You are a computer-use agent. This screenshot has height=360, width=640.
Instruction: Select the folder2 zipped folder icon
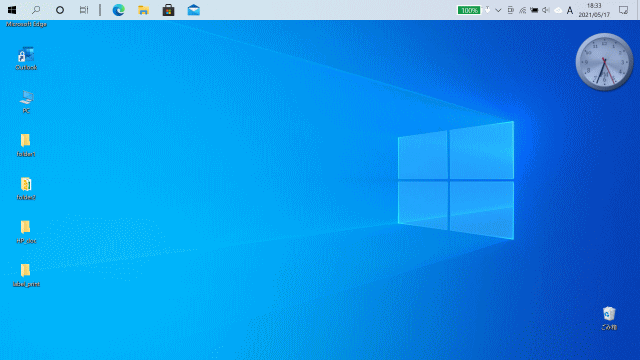pos(26,189)
